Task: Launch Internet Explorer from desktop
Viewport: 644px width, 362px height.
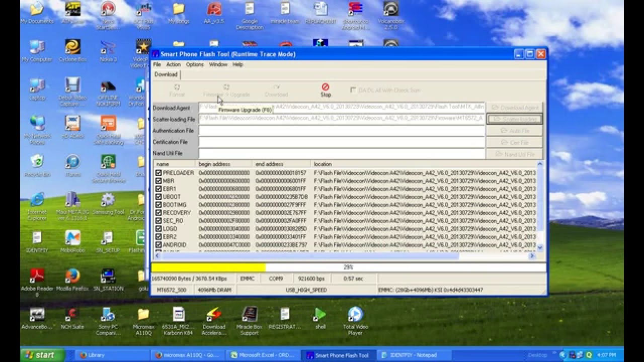Action: (37, 206)
